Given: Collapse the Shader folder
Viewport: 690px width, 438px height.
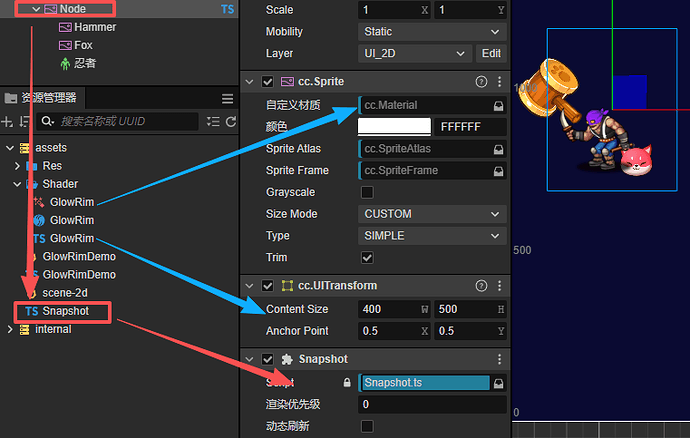Looking at the screenshot, I should pos(17,184).
